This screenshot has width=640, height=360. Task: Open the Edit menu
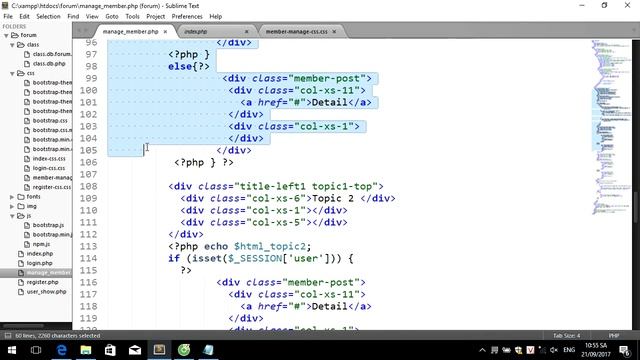(x=24, y=16)
